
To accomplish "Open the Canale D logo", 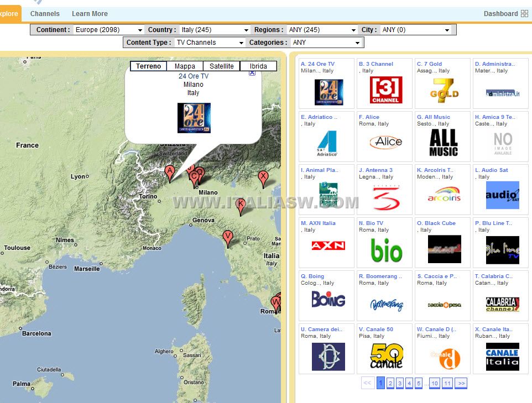I will pos(445,359).
